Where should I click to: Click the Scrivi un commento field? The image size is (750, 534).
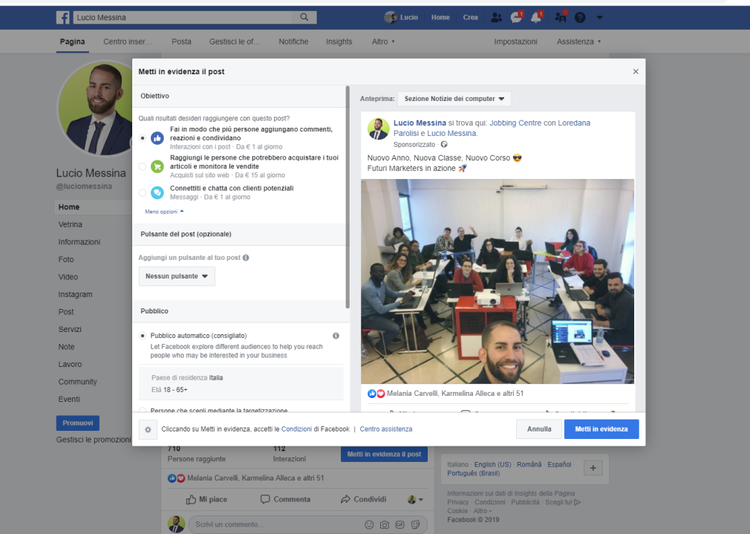276,524
